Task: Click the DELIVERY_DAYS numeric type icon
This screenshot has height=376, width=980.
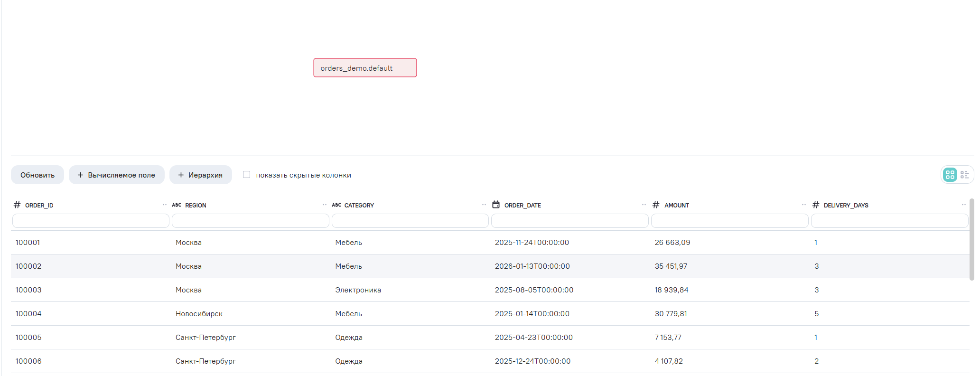Action: click(x=816, y=205)
